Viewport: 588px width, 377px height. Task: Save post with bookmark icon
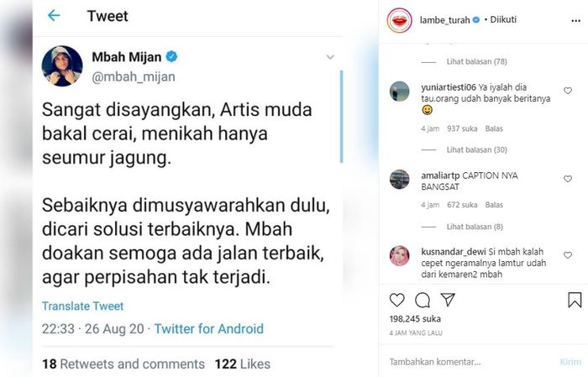pyautogui.click(x=575, y=300)
